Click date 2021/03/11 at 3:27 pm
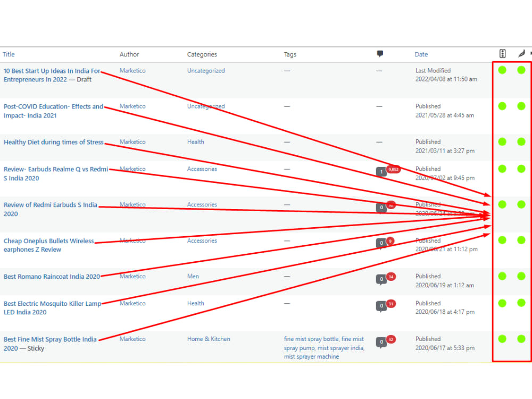Viewport: 532px width, 399px height. tap(445, 151)
